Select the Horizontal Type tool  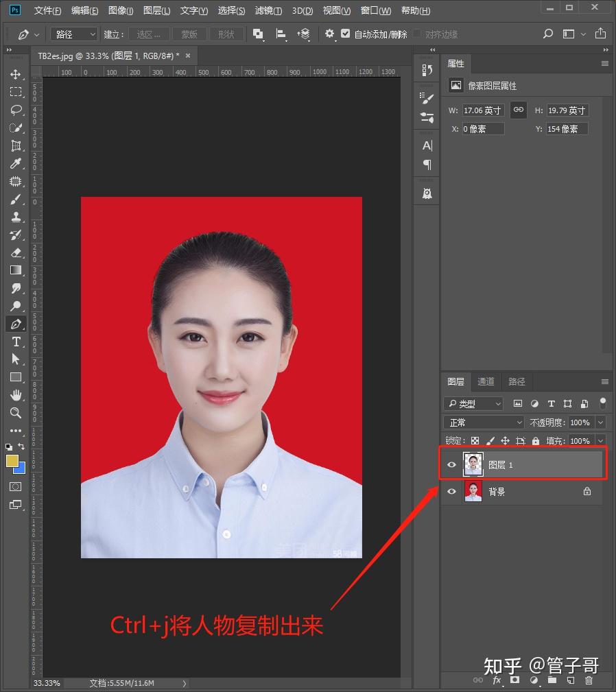click(15, 342)
